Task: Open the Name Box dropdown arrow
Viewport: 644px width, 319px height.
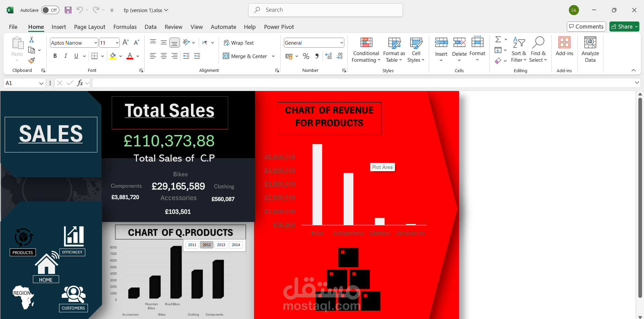Action: point(41,83)
